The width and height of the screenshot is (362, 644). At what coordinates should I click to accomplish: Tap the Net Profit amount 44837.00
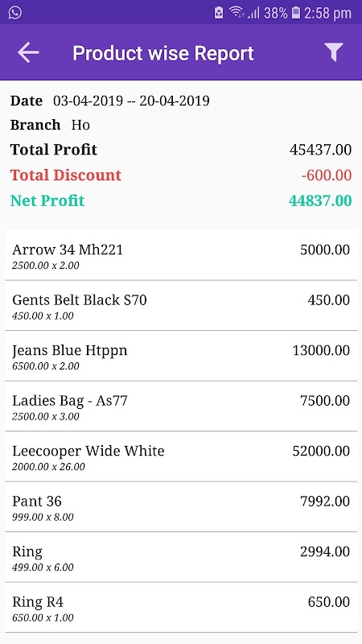point(320,200)
